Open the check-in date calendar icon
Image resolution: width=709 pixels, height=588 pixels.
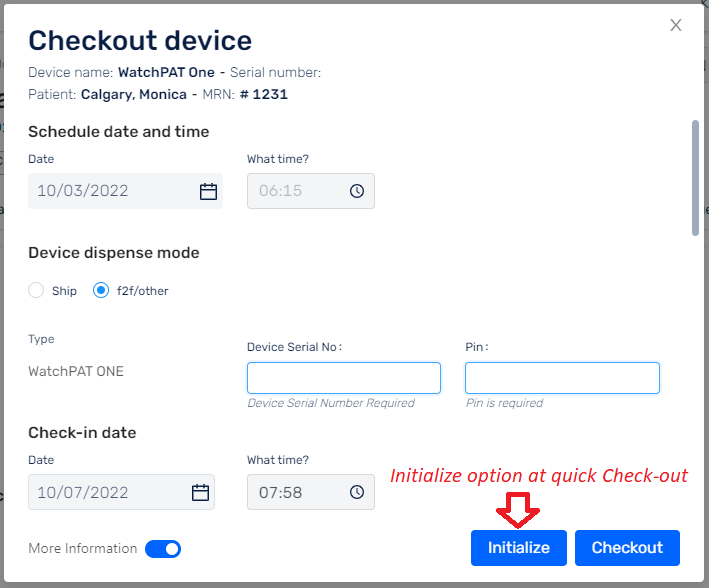click(200, 492)
